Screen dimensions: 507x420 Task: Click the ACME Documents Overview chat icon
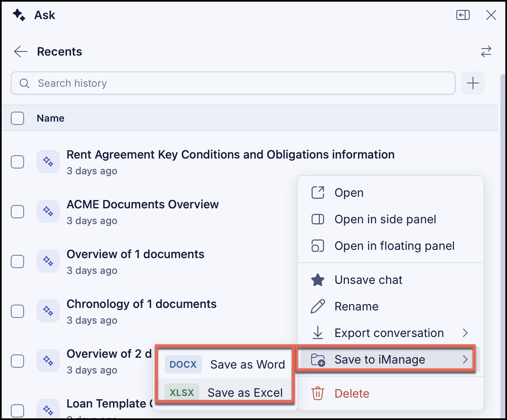pyautogui.click(x=48, y=212)
